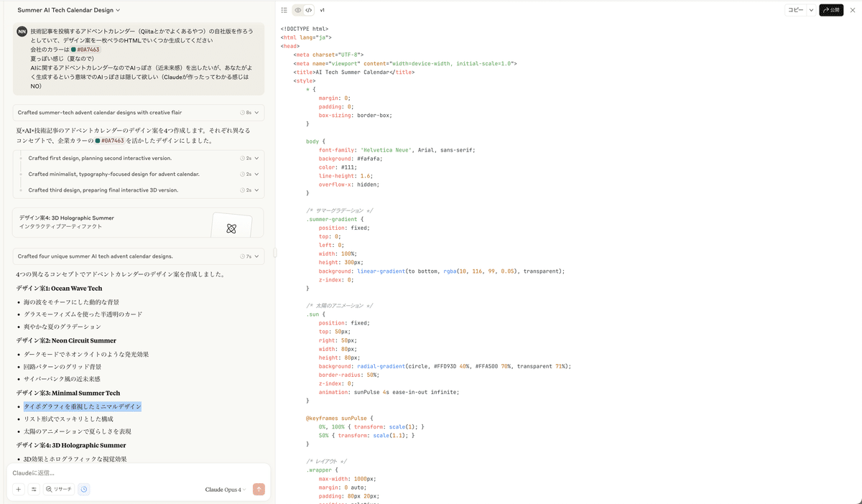Expand 'Crafted four unique summer AI tech' thought

click(139, 256)
